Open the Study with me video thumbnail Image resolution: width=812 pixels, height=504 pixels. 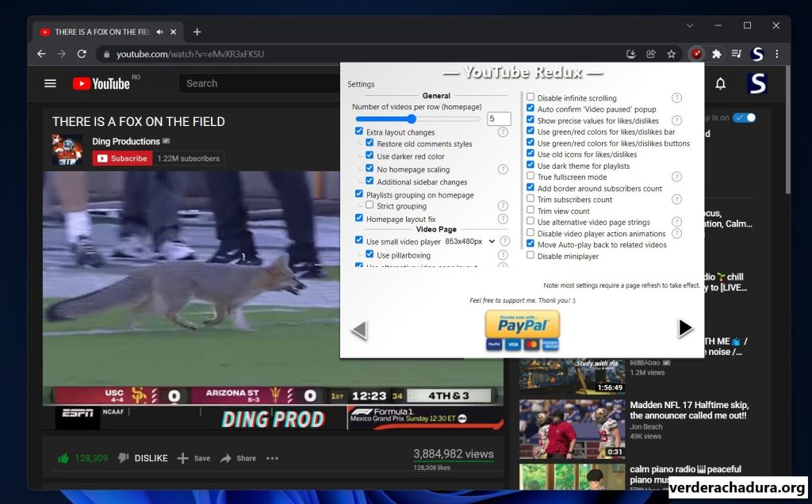(573, 376)
